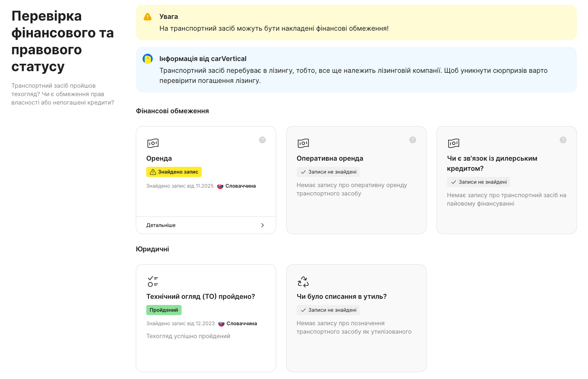Click banknote icon on дилерським кредитом card
The image size is (588, 379).
click(x=454, y=143)
